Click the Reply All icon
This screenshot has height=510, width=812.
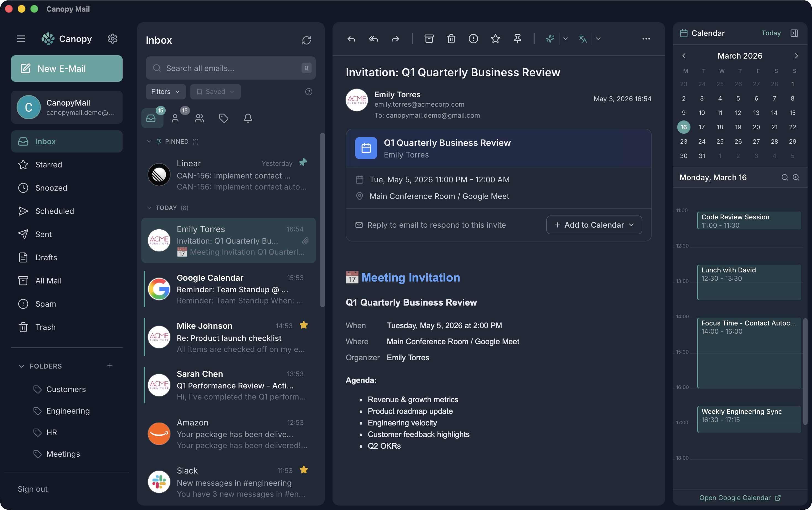tap(373, 39)
